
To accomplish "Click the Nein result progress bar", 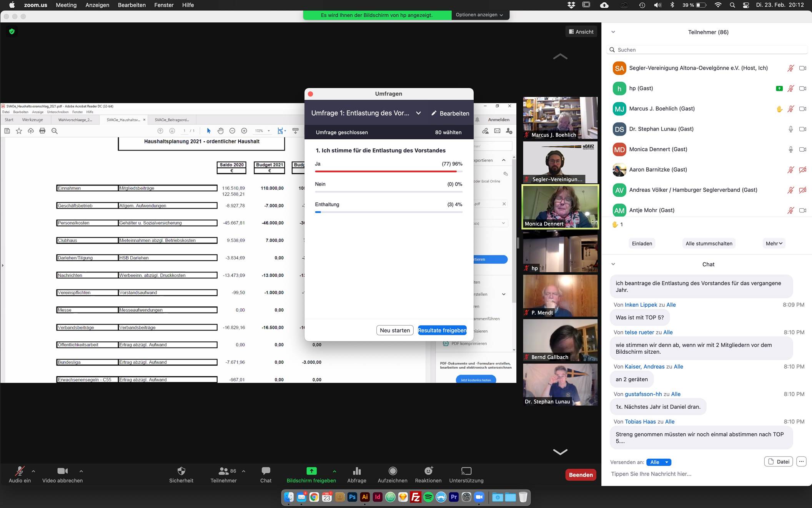I will coord(389,192).
